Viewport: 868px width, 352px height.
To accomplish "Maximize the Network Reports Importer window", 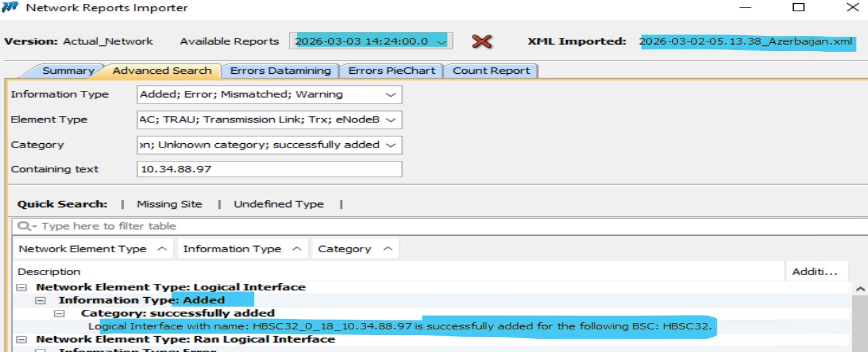I will (799, 8).
